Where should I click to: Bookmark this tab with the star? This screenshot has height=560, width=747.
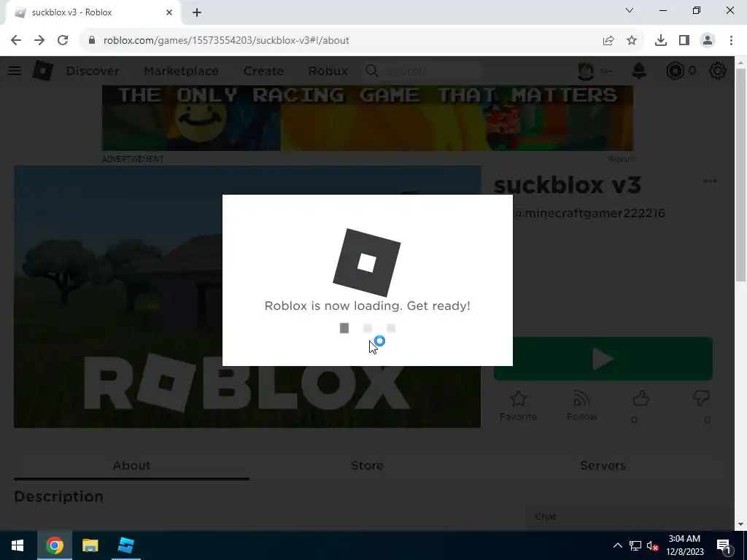tap(632, 41)
